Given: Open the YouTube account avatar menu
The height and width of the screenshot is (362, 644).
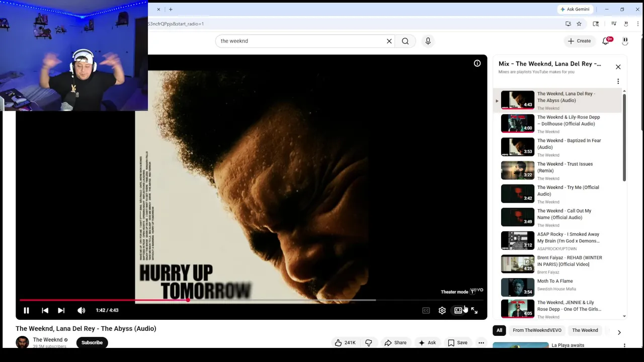Looking at the screenshot, I should pyautogui.click(x=625, y=41).
